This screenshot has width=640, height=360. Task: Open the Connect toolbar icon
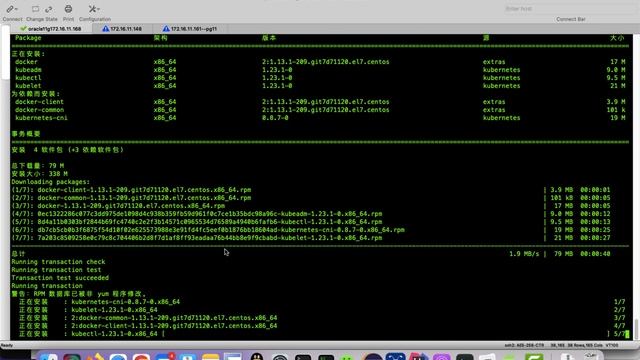(10, 9)
